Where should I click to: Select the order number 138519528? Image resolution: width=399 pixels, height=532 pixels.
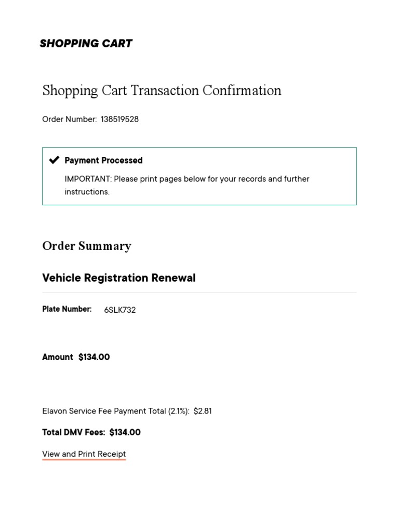pos(119,119)
